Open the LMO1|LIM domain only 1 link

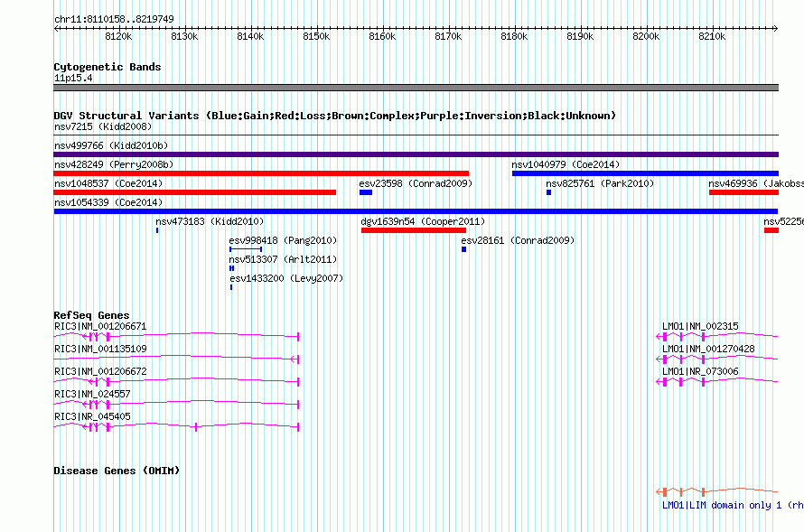pos(733,505)
